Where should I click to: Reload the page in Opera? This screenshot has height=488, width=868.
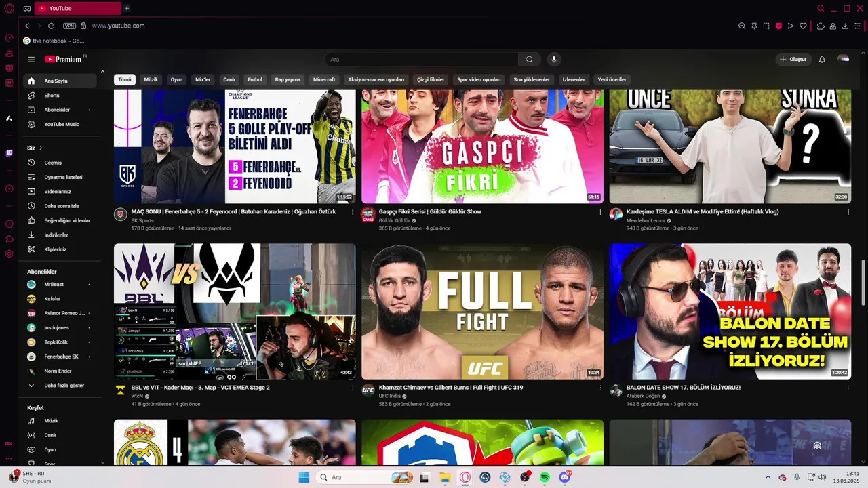point(51,26)
